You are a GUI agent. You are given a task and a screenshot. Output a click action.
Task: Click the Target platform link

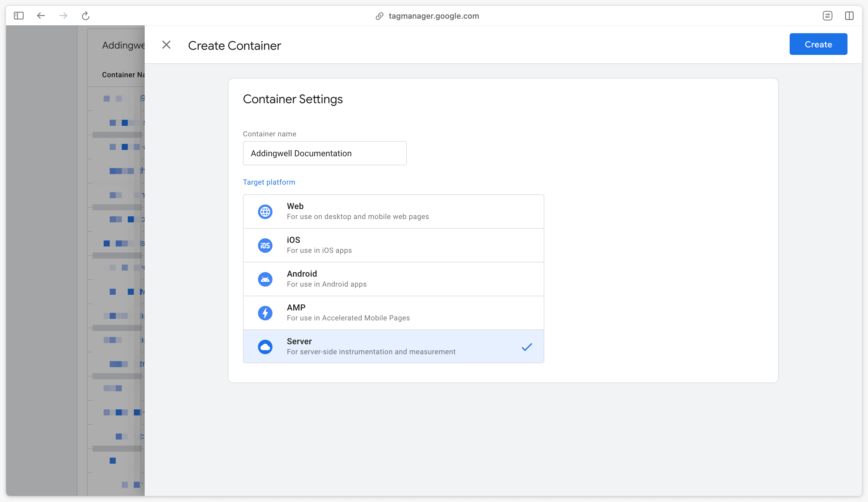268,182
